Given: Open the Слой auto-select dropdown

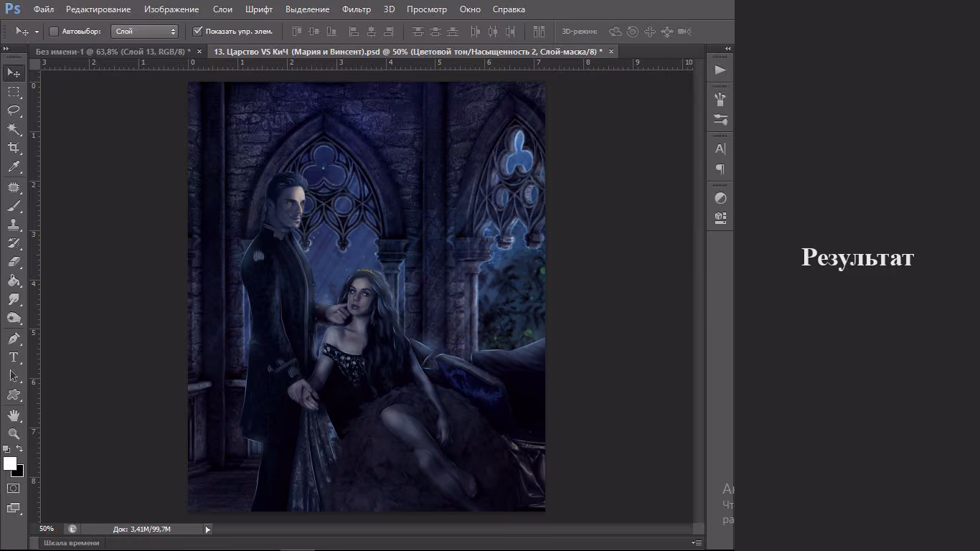Looking at the screenshot, I should point(145,32).
